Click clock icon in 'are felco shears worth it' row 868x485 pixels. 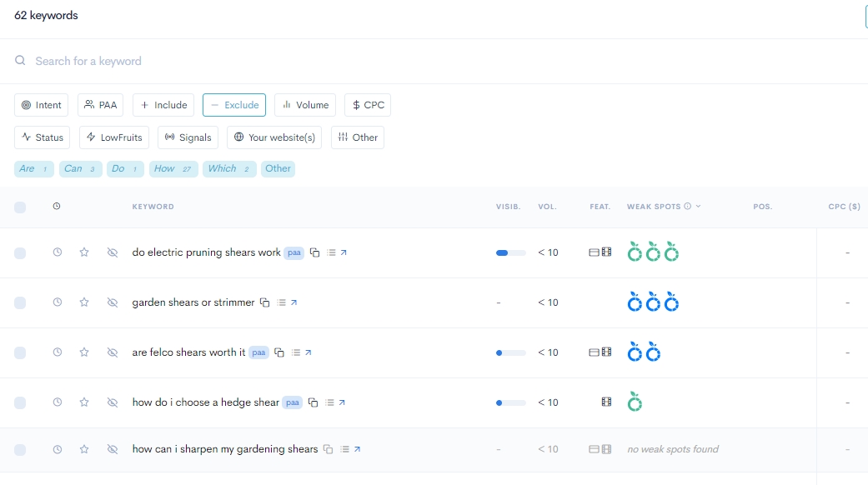tap(57, 352)
